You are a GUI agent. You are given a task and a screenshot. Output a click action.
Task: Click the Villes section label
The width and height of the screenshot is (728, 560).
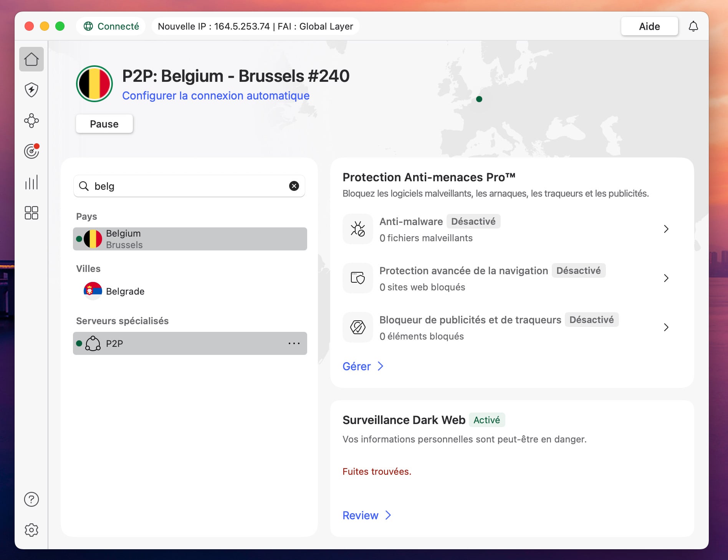tap(88, 268)
